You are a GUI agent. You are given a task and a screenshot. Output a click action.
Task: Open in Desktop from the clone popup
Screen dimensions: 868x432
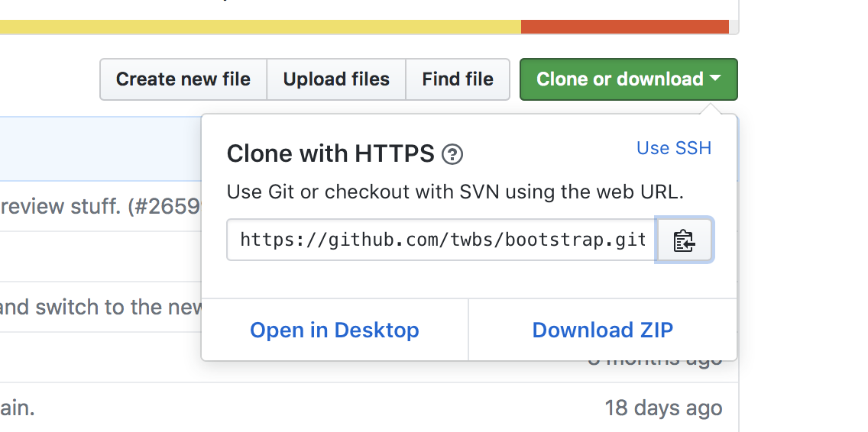click(x=335, y=330)
